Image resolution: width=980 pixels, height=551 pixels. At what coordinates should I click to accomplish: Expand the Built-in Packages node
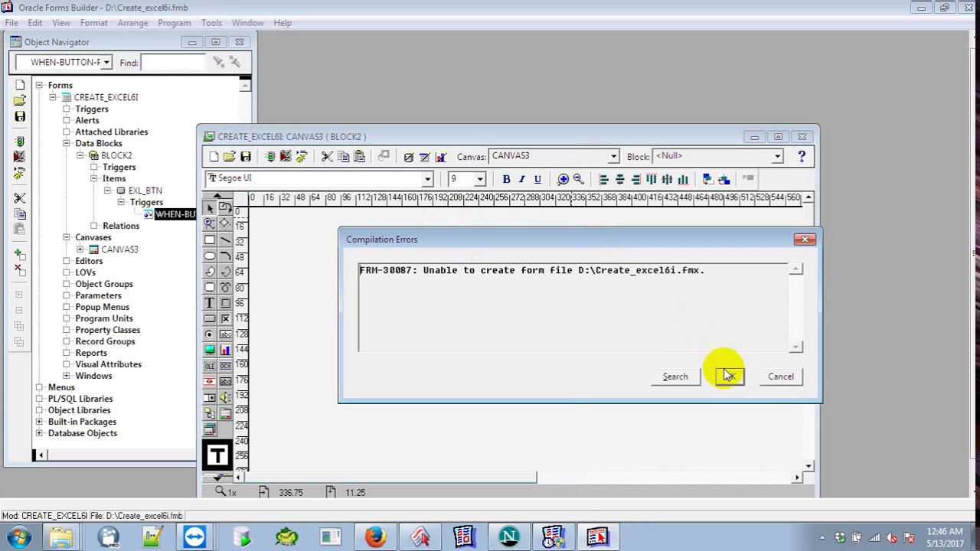tap(39, 422)
